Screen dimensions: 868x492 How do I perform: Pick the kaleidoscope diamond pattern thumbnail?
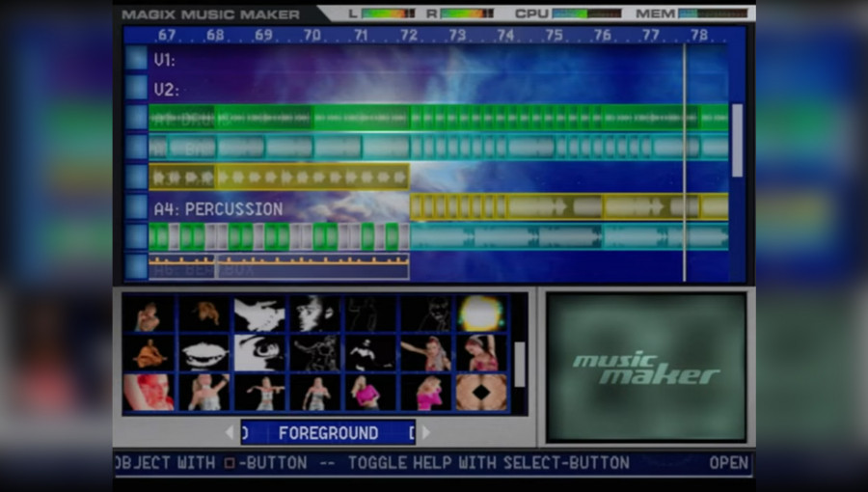pos(481,393)
